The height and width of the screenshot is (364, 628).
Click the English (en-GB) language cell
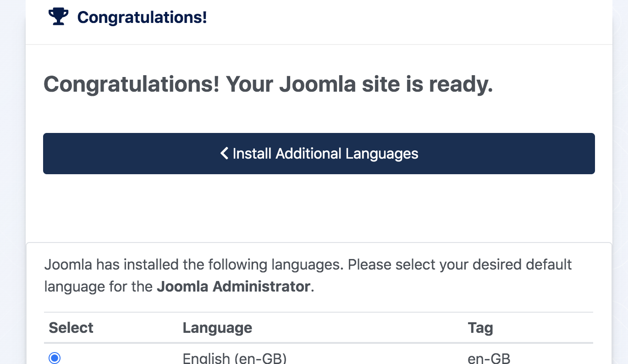point(235,358)
